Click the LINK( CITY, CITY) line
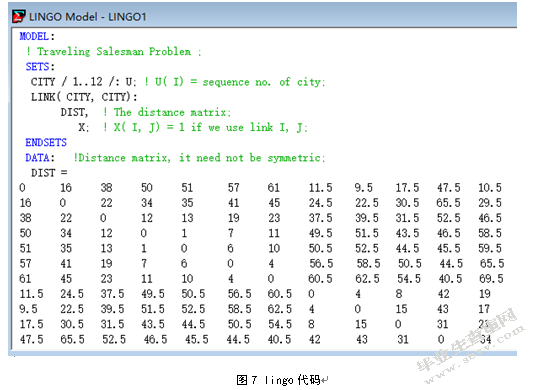 [x=84, y=97]
